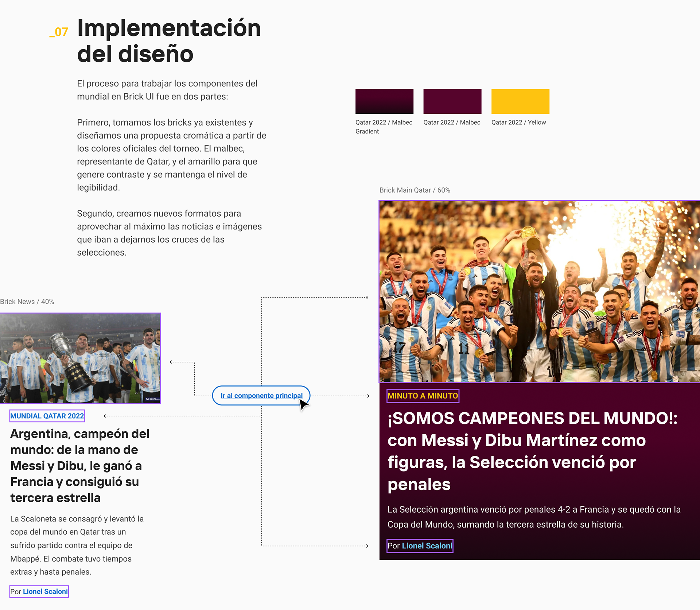
Task: Open Lionel Scaloni author link in news brick
Action: [x=45, y=591]
